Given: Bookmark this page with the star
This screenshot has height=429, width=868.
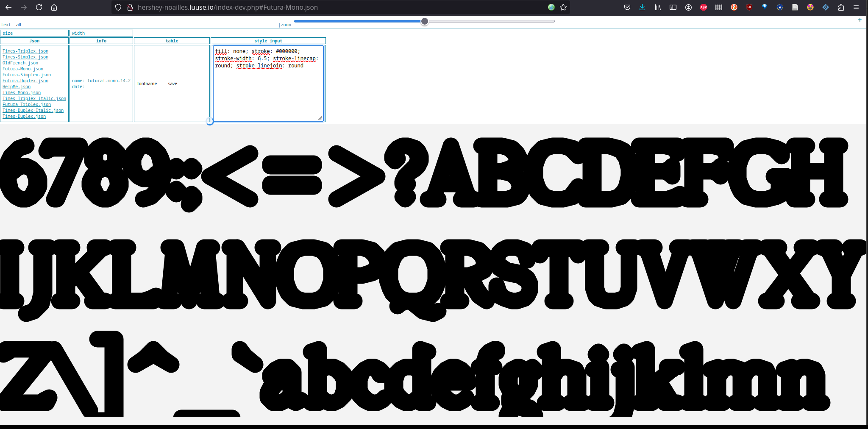Looking at the screenshot, I should point(563,7).
